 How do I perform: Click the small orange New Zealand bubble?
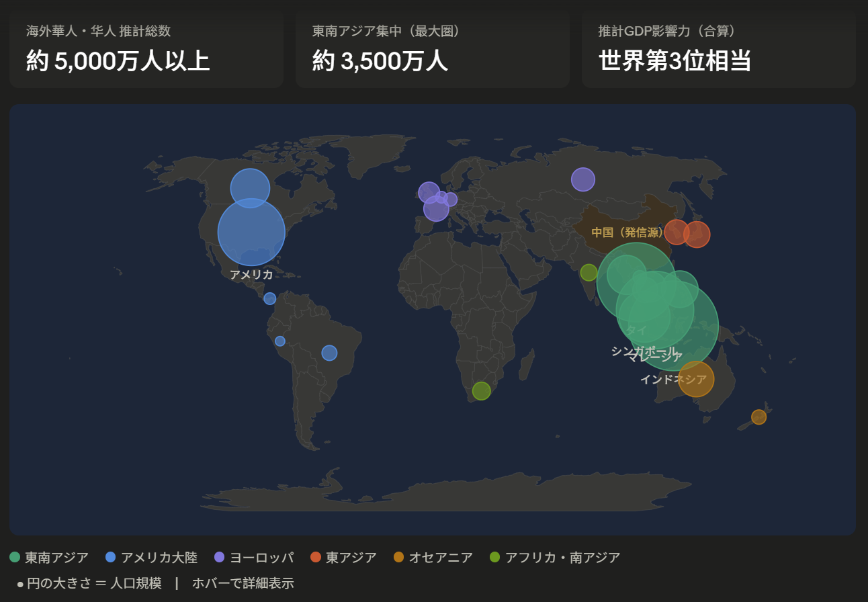tap(758, 417)
